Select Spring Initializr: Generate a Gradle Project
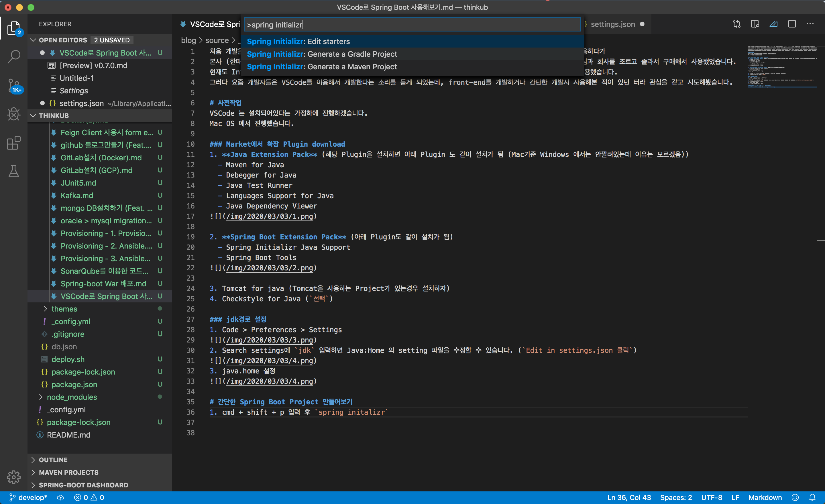The image size is (825, 504). [412, 54]
